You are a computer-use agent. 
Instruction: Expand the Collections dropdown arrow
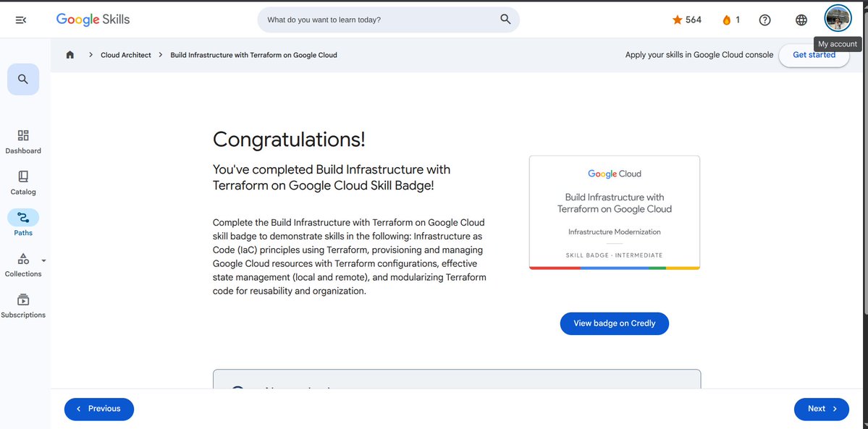[x=43, y=260]
